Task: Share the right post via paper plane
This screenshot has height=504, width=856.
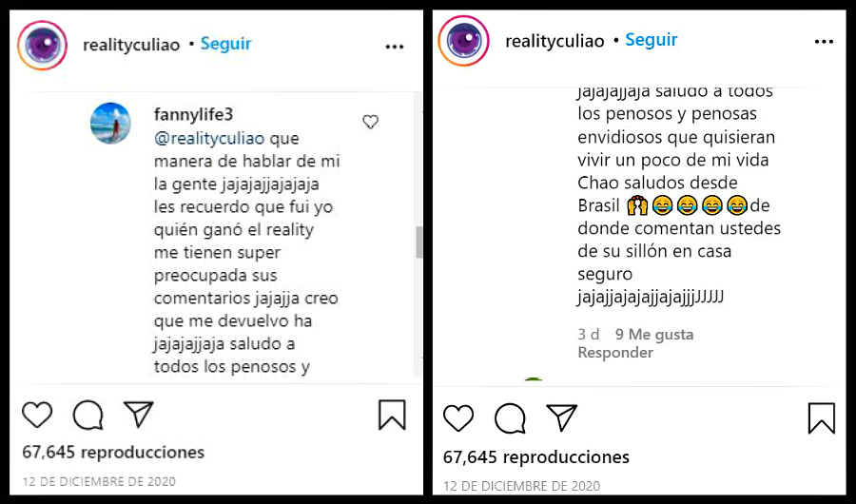Action: tap(561, 417)
